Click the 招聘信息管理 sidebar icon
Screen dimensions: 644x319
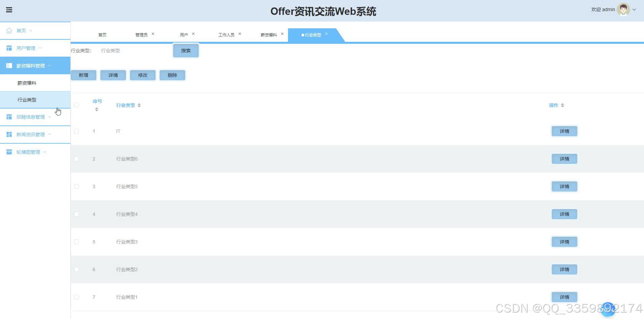[9, 117]
